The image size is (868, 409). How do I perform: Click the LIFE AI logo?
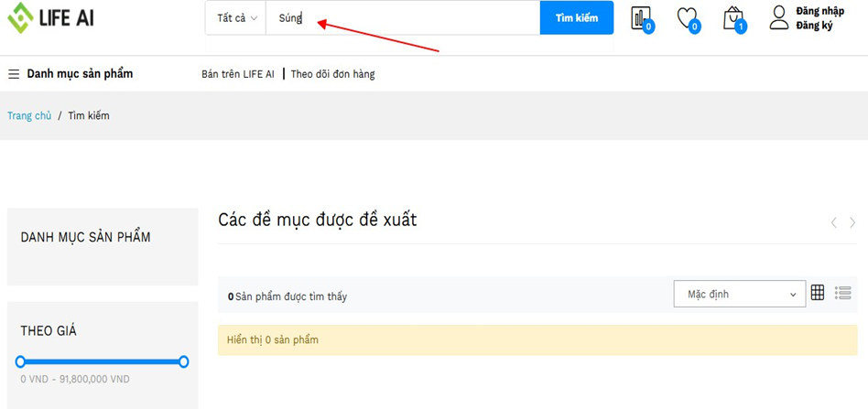coord(51,17)
